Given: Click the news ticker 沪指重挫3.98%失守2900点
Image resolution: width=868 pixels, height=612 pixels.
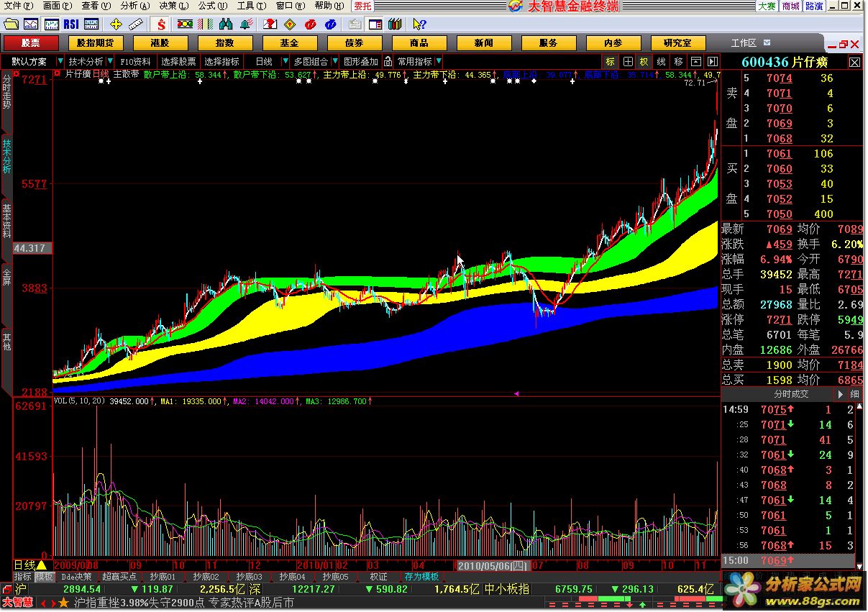Looking at the screenshot, I should click(140, 603).
